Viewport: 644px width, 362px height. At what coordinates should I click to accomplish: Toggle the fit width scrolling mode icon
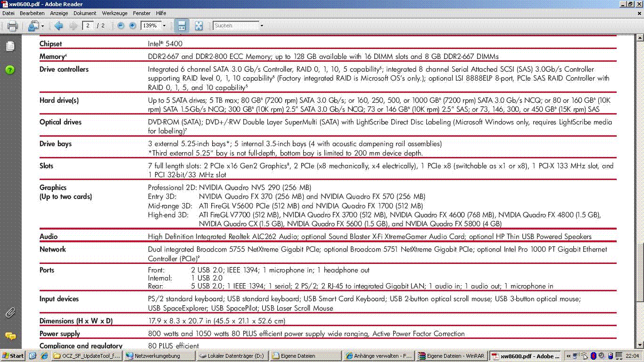182,26
